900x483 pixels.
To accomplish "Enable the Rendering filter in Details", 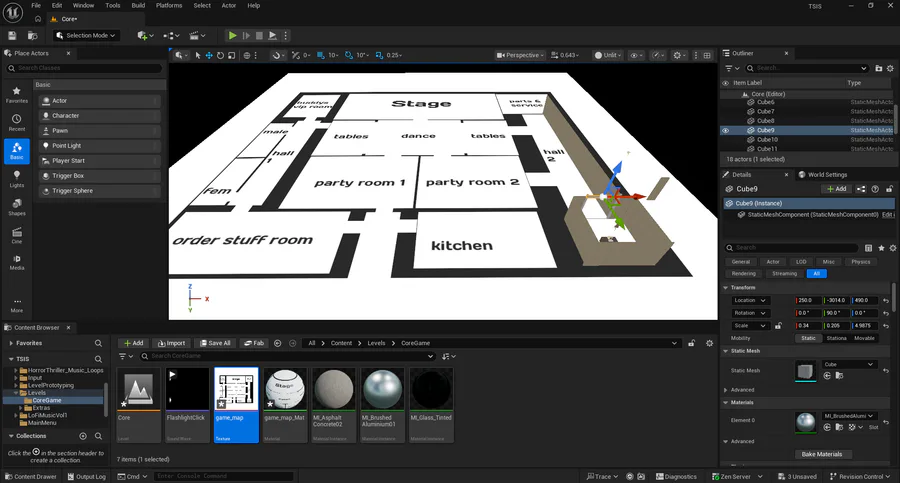I will click(744, 273).
